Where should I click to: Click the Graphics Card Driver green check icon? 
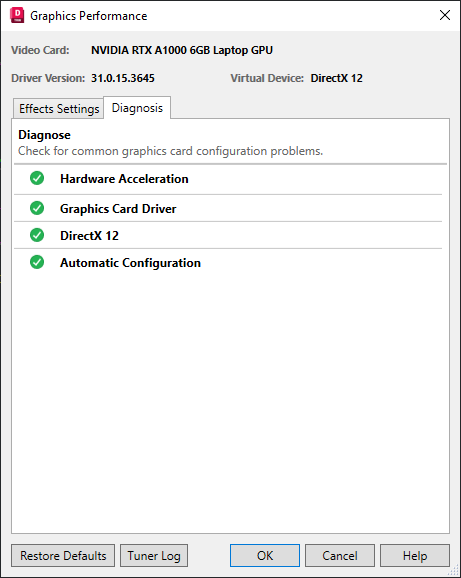[x=37, y=208]
